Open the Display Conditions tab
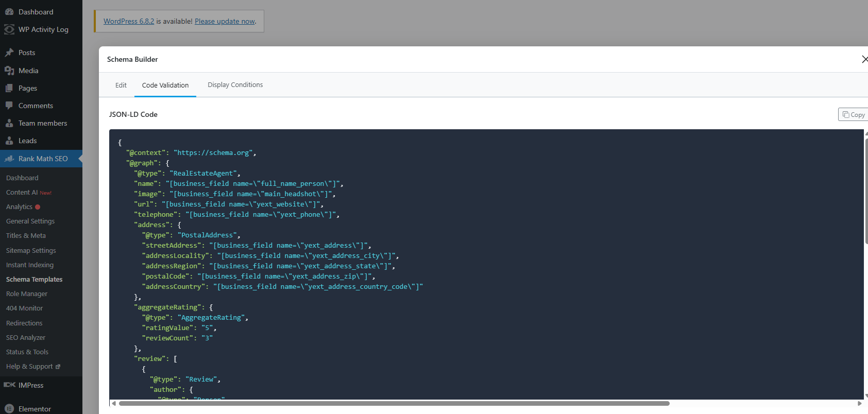The height and width of the screenshot is (414, 868). [235, 85]
